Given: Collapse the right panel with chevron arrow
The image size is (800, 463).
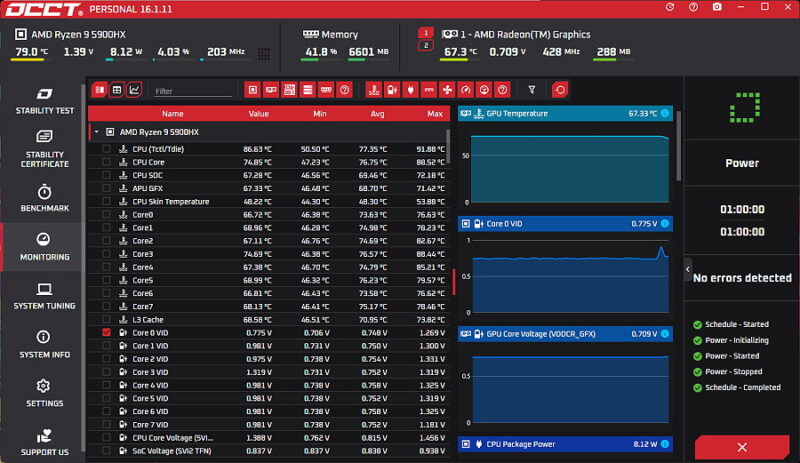Looking at the screenshot, I should [688, 269].
